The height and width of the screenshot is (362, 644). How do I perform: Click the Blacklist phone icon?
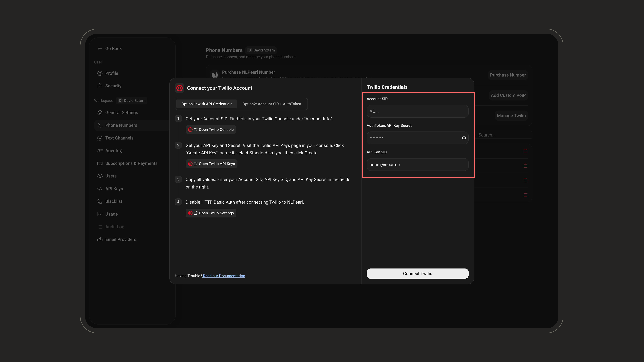tap(100, 201)
